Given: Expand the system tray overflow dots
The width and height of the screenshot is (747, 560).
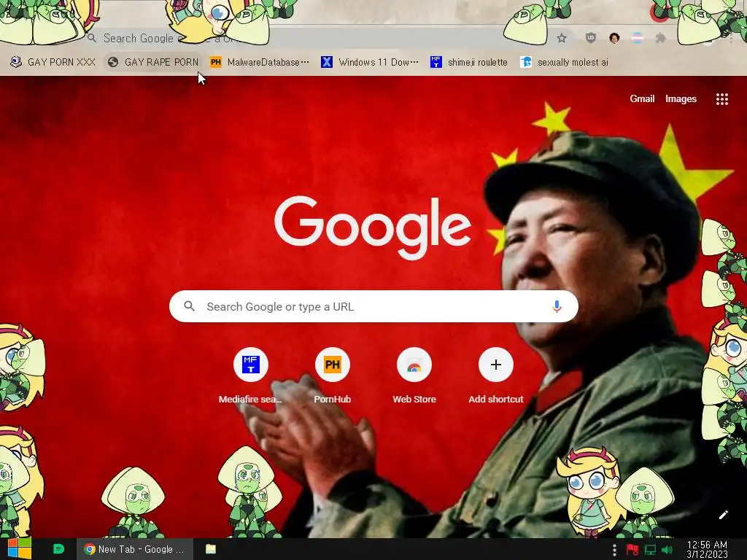Looking at the screenshot, I should tap(614, 550).
